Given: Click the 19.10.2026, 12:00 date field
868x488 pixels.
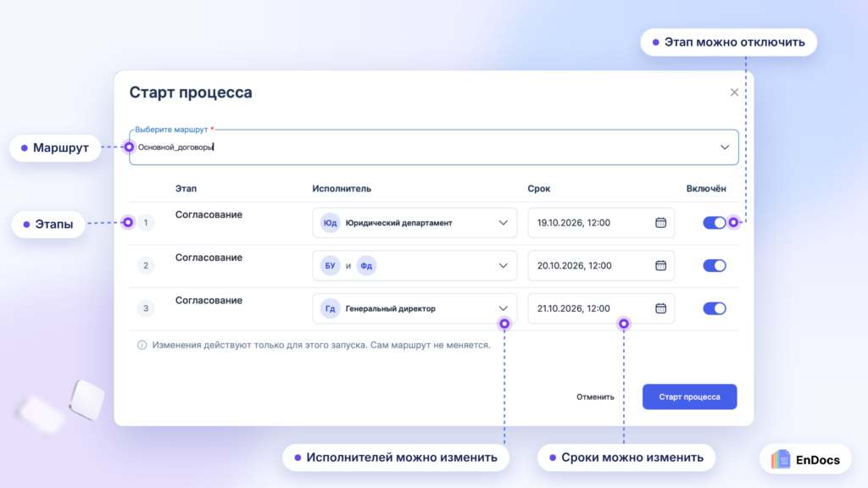Looking at the screenshot, I should tap(601, 223).
